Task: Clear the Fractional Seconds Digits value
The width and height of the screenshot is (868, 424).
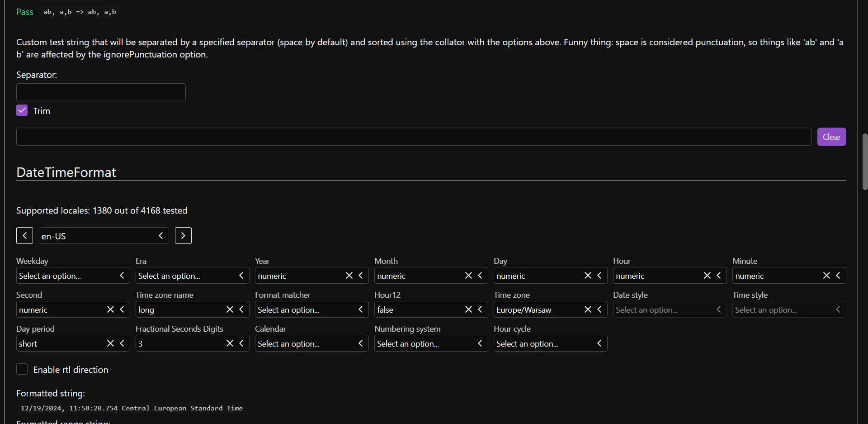Action: (x=230, y=343)
